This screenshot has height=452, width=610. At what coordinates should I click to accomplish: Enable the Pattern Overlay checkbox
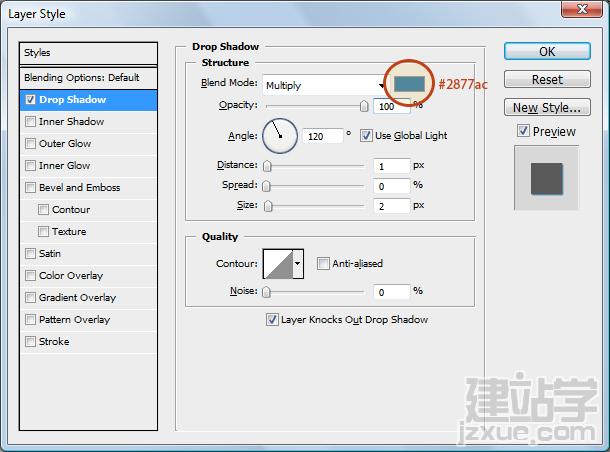(x=30, y=319)
